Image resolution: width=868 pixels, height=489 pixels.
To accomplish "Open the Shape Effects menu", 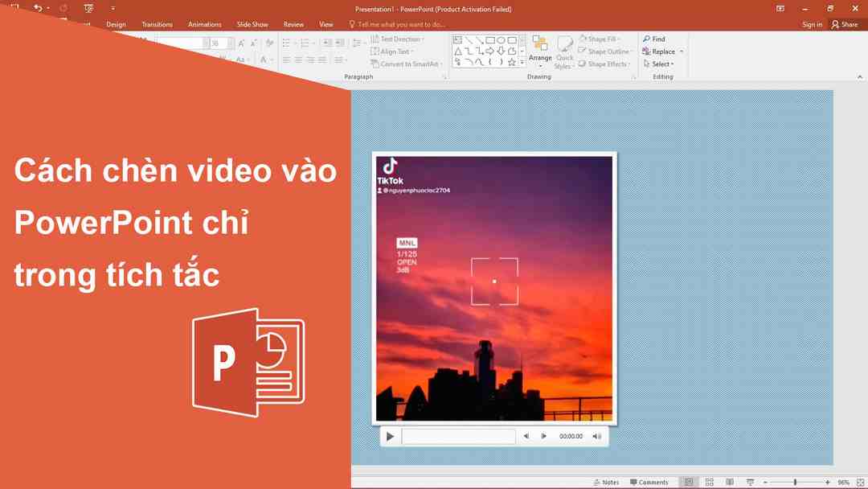I will tap(604, 64).
